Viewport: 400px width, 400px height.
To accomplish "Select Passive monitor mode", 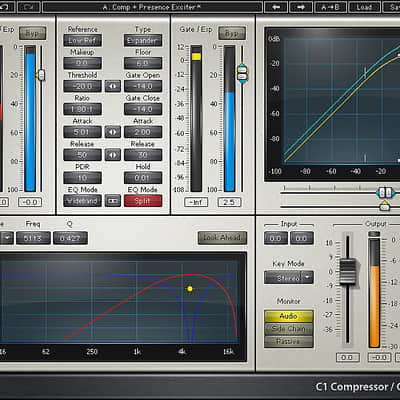I will click(x=289, y=341).
